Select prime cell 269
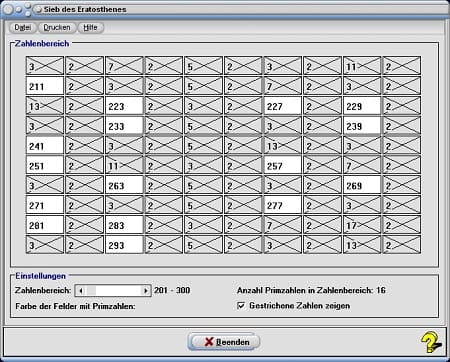The width and height of the screenshot is (450, 362). [x=362, y=185]
